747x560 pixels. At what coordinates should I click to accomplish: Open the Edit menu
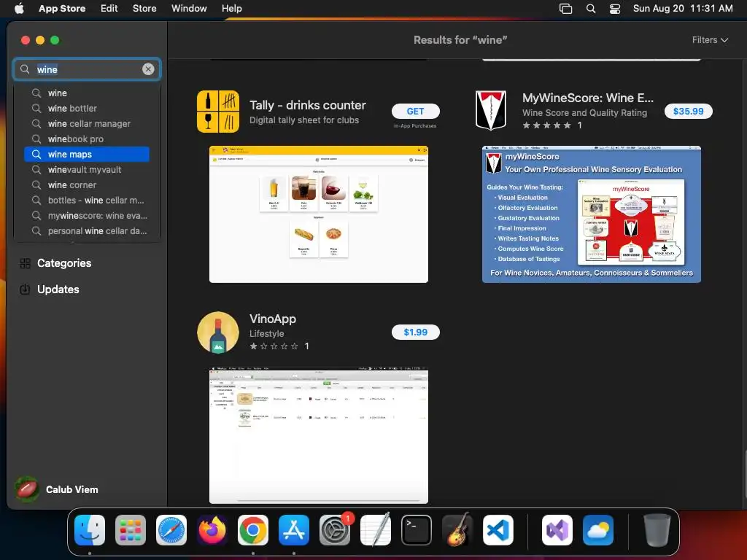(x=109, y=9)
